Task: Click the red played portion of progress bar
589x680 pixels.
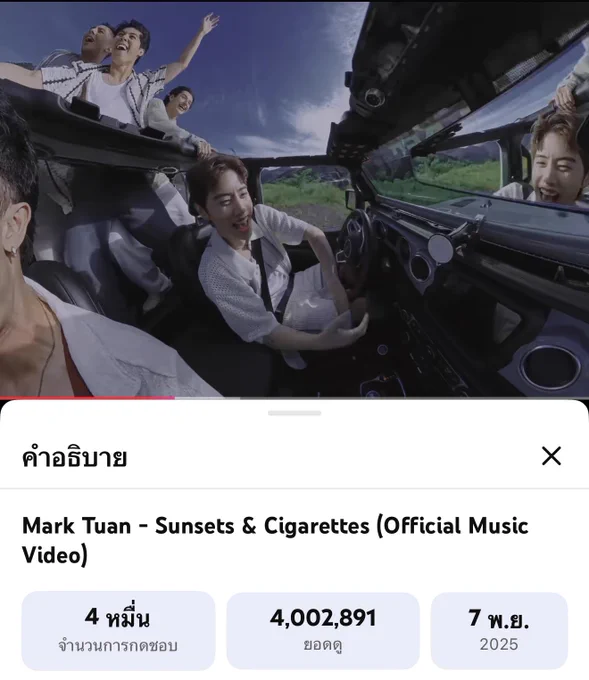Action: point(87,397)
